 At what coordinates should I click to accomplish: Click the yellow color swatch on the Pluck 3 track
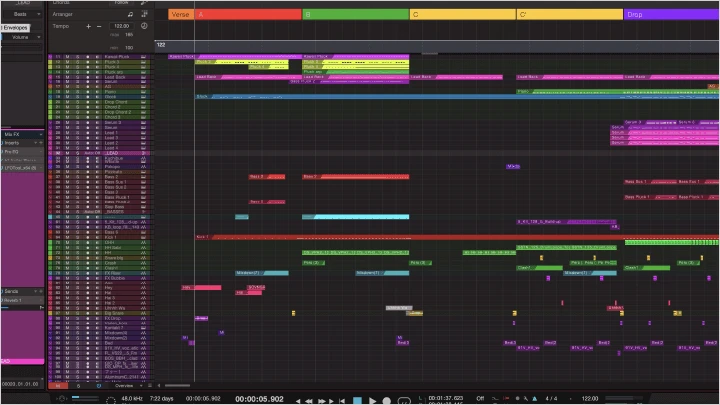51,62
